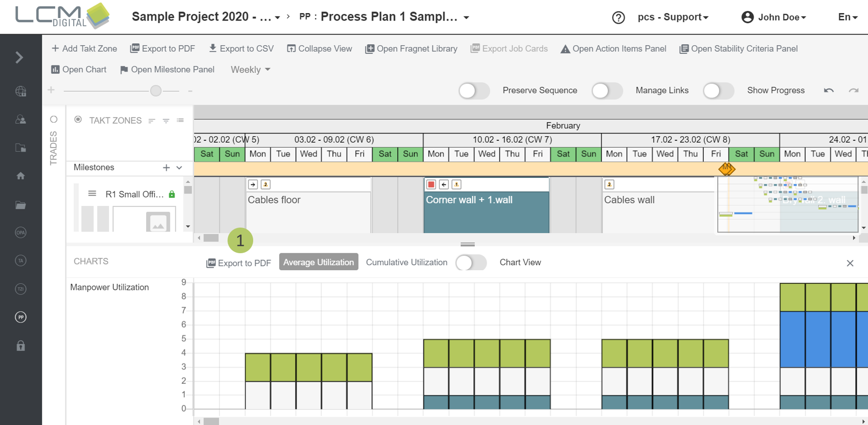The image size is (868, 425).
Task: Expand the left sidebar with chevron arrow
Action: [20, 57]
